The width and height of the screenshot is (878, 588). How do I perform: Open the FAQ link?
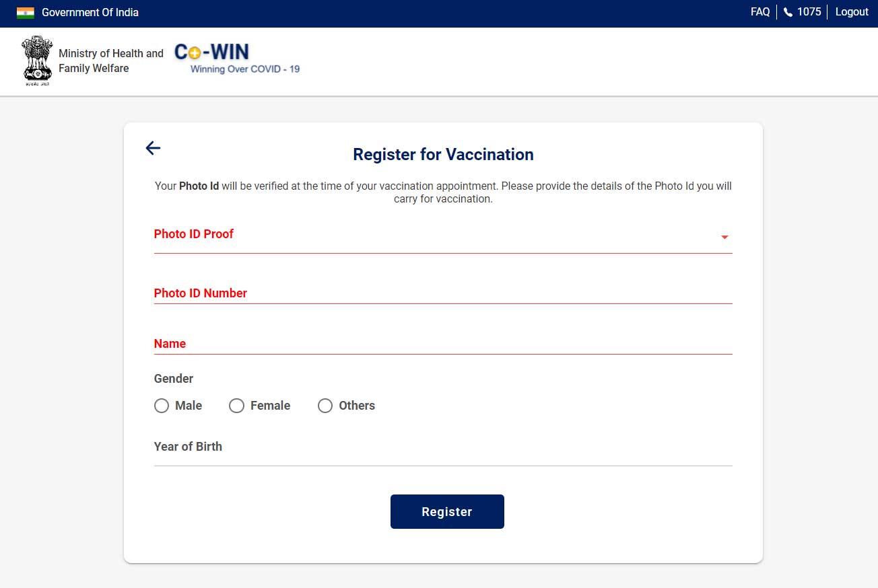point(760,12)
